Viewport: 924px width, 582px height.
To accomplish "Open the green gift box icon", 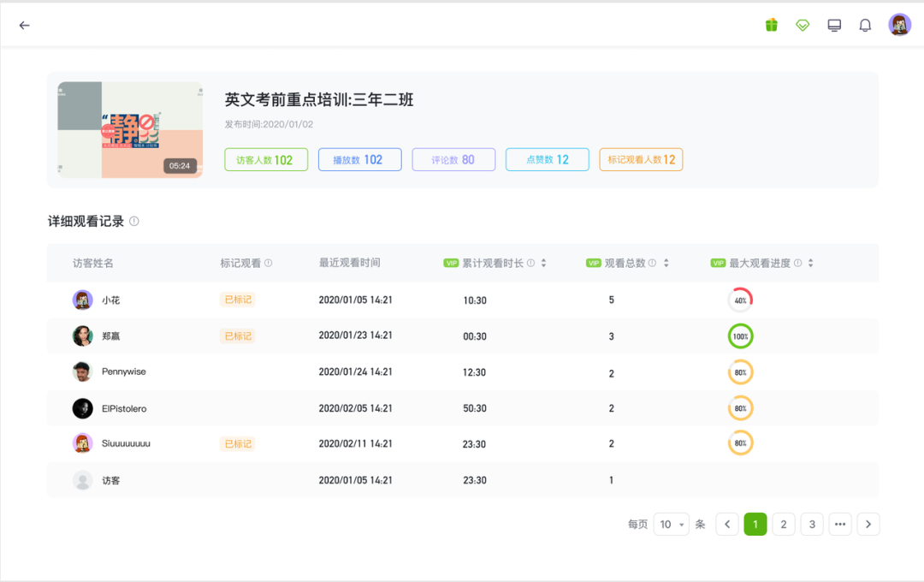I will [x=771, y=25].
